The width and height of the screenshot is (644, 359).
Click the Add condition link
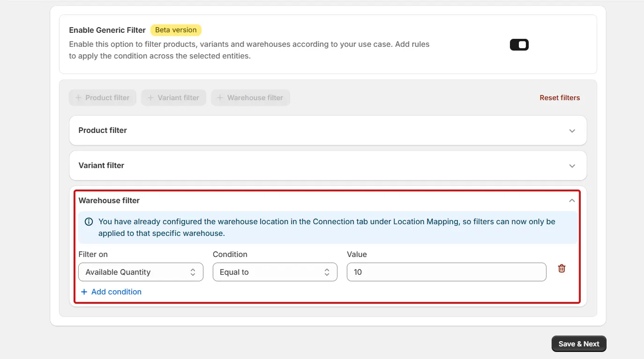pos(111,292)
